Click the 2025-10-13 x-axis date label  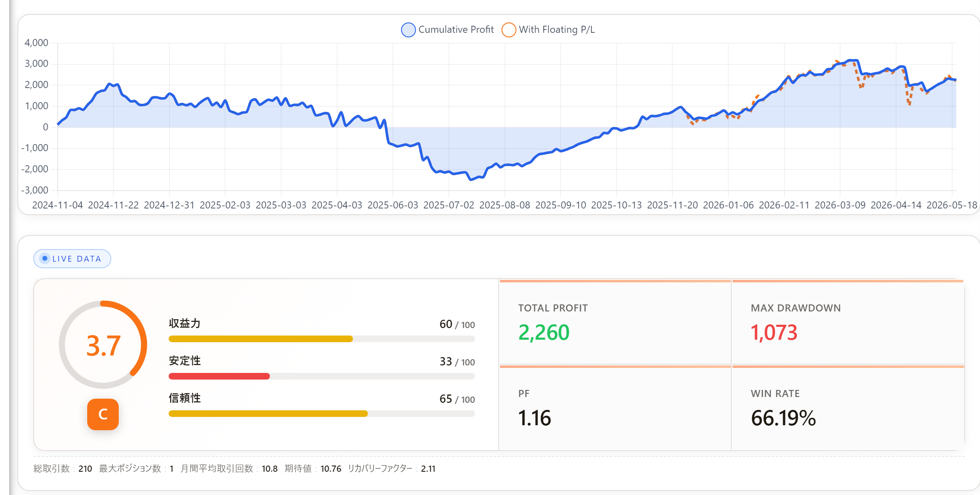(617, 205)
